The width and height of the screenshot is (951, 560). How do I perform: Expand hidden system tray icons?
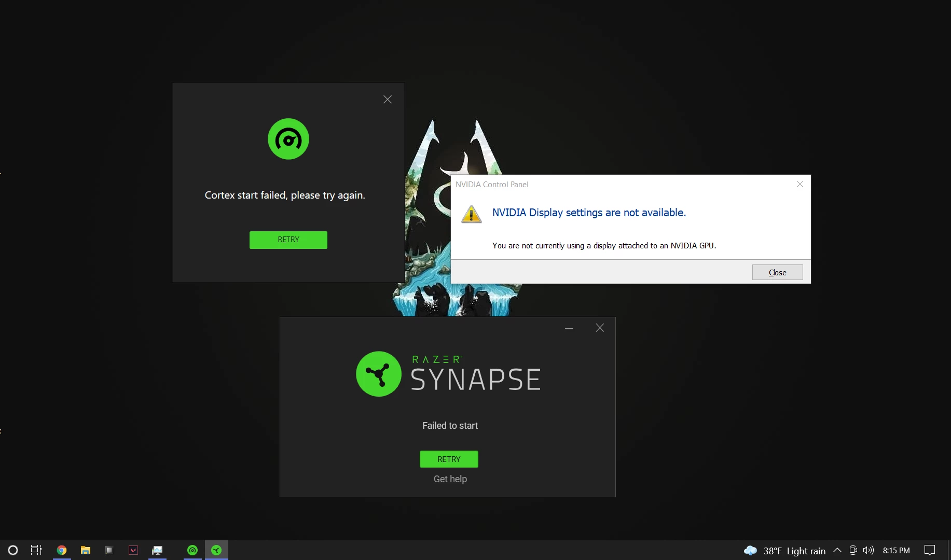click(x=837, y=550)
